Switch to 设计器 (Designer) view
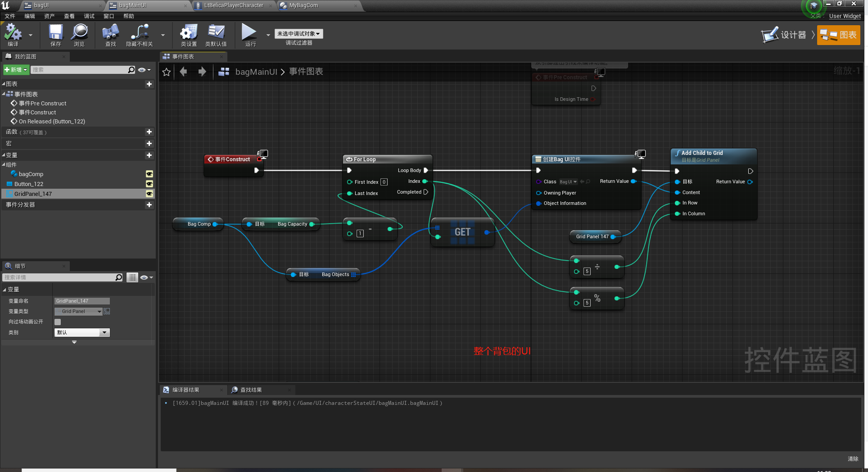Screen dimensions: 868x472 pyautogui.click(x=786, y=35)
